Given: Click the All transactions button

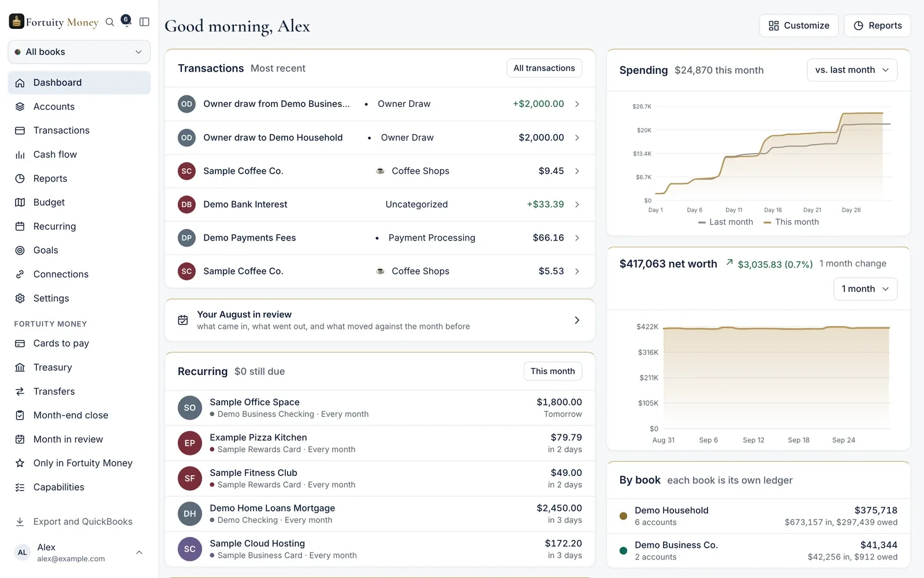Looking at the screenshot, I should pos(544,68).
